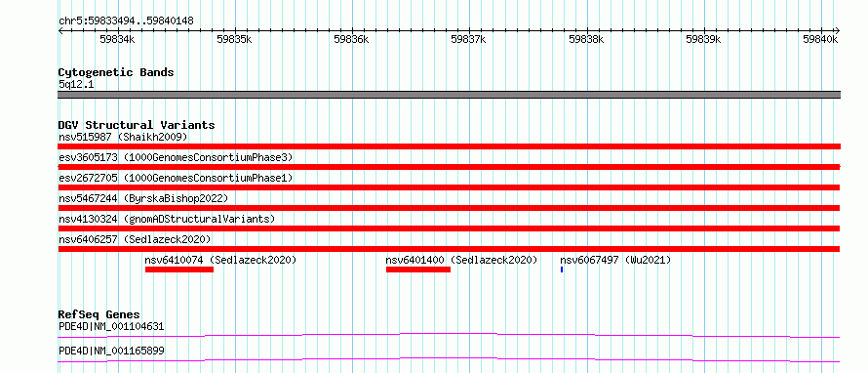Click the 59838k ruler tick label
This screenshot has height=373, width=868.
point(586,39)
